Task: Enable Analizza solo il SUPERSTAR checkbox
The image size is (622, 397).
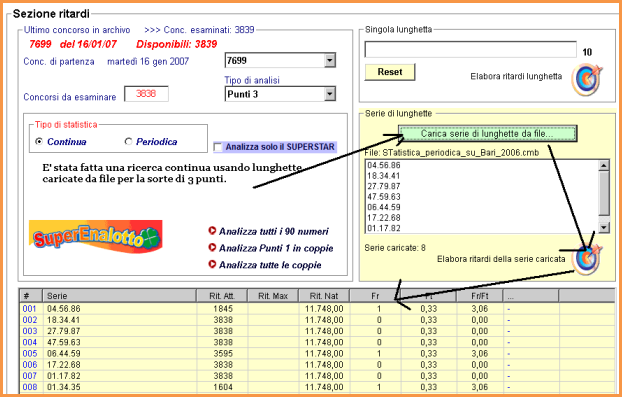Action: (x=218, y=147)
